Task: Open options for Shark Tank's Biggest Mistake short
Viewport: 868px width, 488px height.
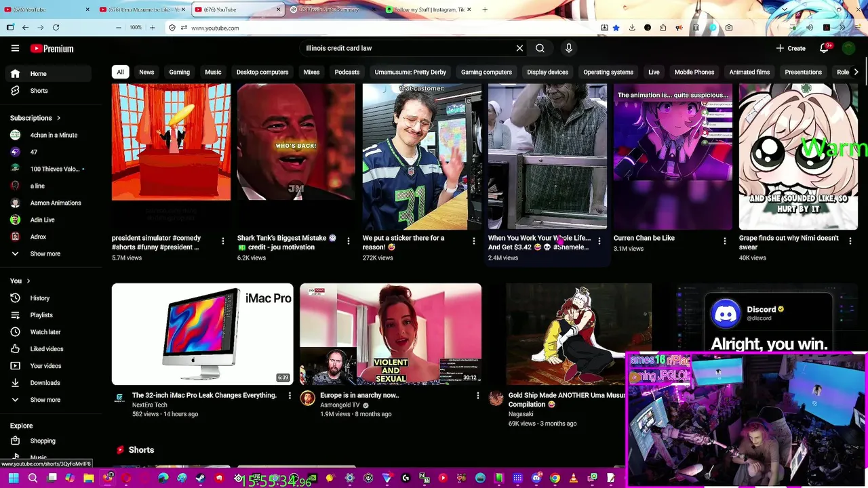Action: (348, 241)
